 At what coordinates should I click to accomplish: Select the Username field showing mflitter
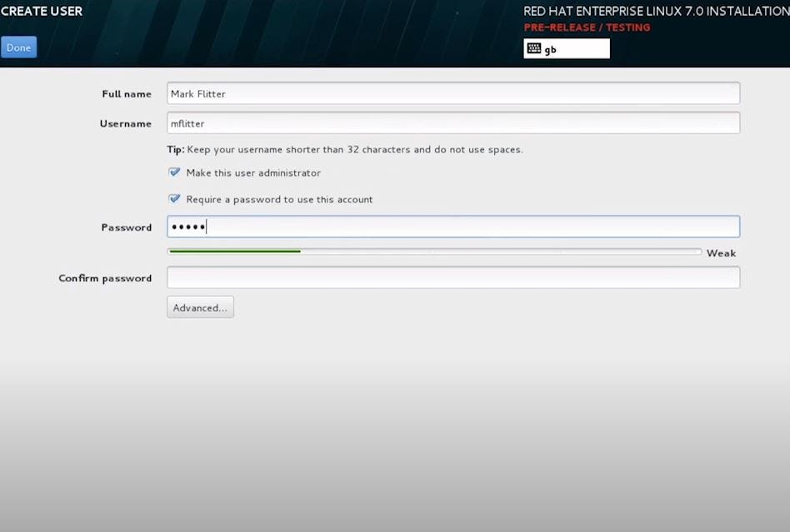(452, 122)
